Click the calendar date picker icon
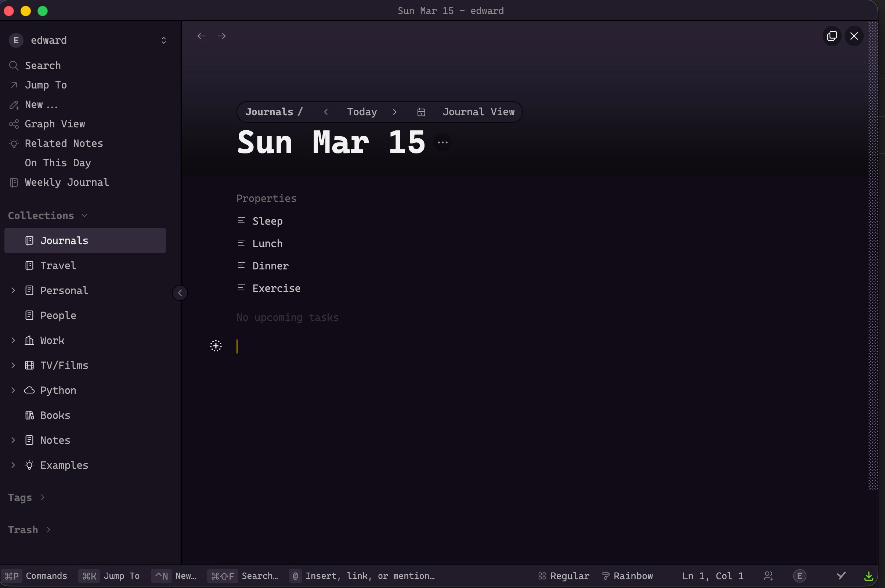885x588 pixels. (421, 112)
